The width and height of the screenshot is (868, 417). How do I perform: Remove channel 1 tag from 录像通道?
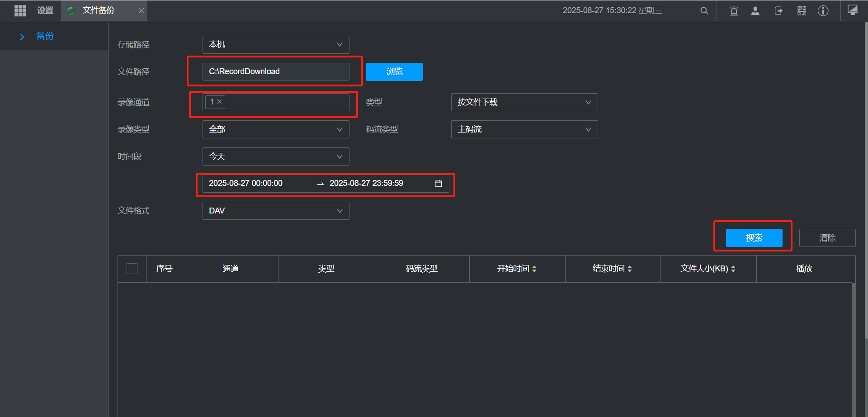coord(219,102)
